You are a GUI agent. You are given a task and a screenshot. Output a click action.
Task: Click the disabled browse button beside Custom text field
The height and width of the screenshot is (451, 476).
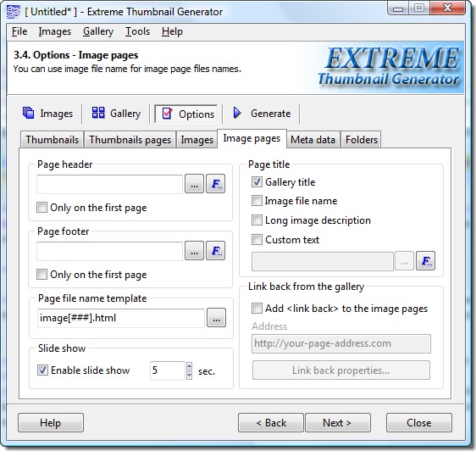coord(404,261)
